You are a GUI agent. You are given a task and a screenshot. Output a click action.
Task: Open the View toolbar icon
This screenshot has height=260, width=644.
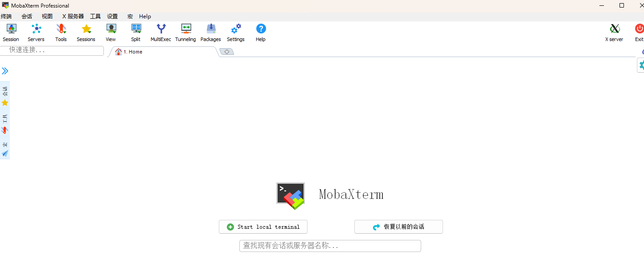click(x=111, y=33)
